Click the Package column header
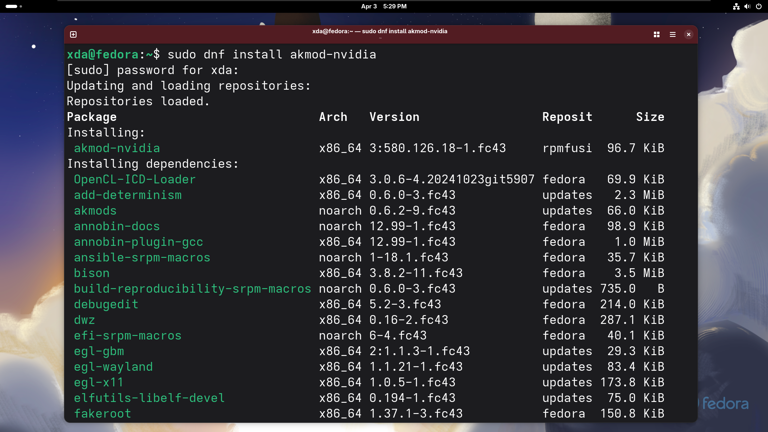This screenshot has width=768, height=432. (x=92, y=117)
